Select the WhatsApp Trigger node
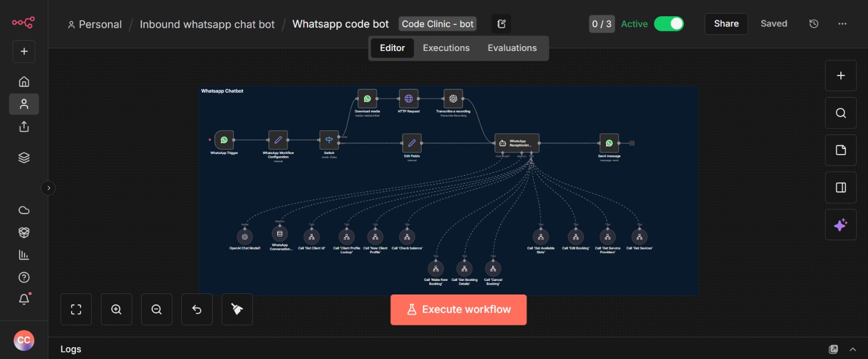868x359 pixels. [x=224, y=140]
